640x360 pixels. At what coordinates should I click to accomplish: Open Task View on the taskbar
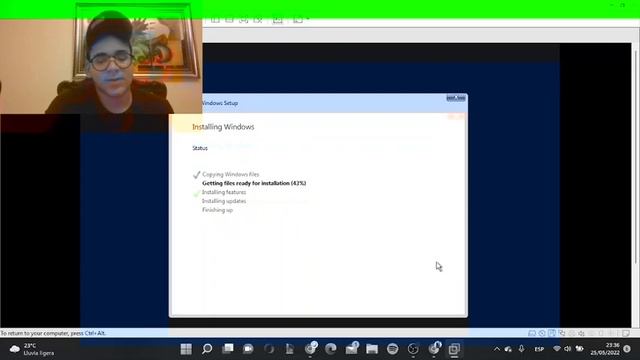click(228, 349)
